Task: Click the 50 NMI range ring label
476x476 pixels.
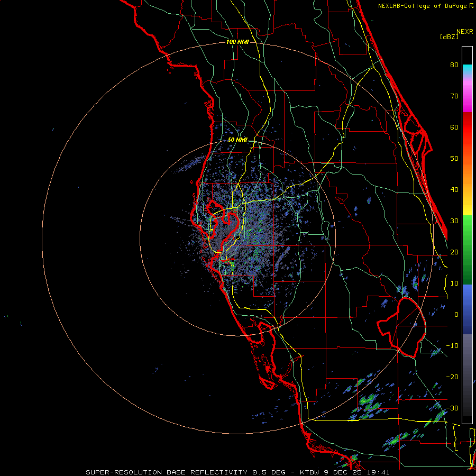Action: point(237,140)
